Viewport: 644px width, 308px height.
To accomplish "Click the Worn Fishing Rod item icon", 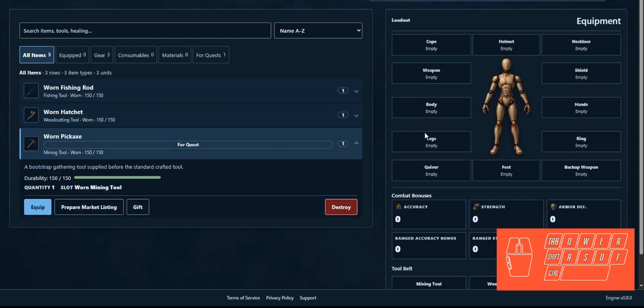I will click(31, 91).
